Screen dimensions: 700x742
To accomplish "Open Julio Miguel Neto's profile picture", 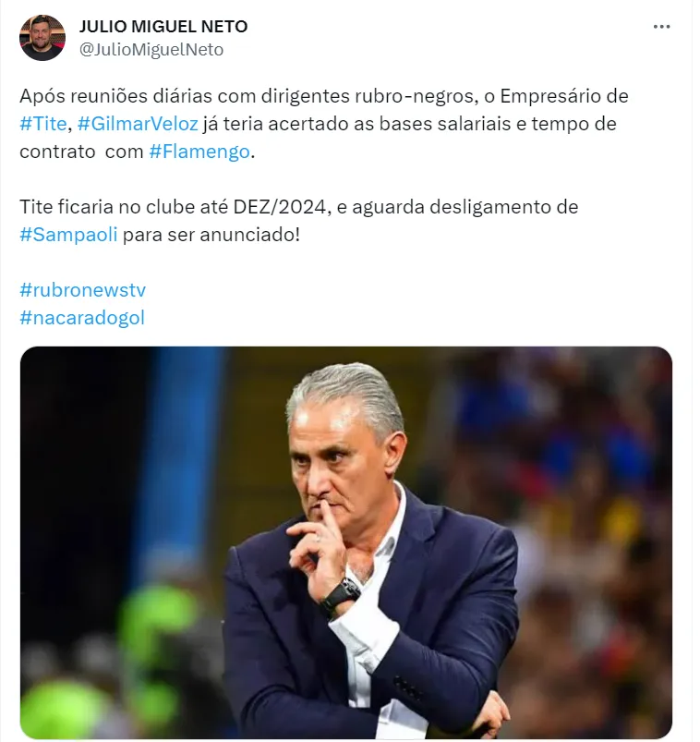I will click(x=42, y=38).
